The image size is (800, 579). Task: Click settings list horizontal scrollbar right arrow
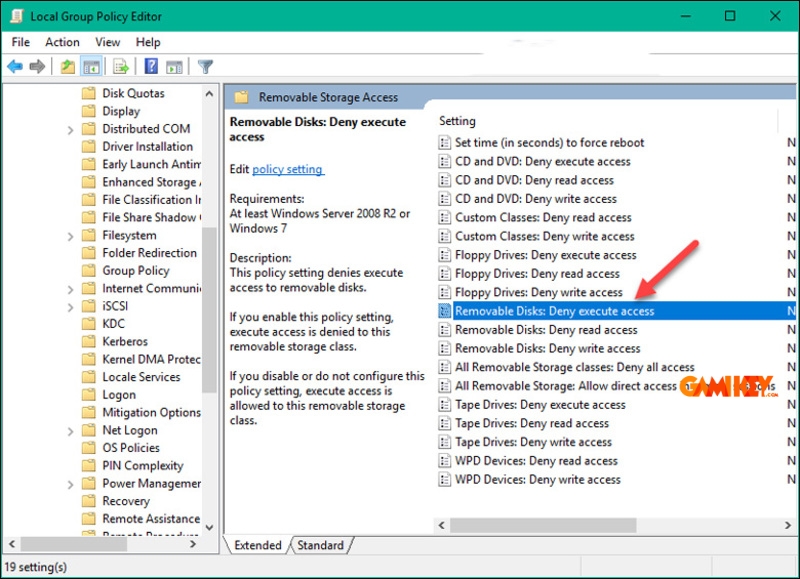(x=788, y=525)
